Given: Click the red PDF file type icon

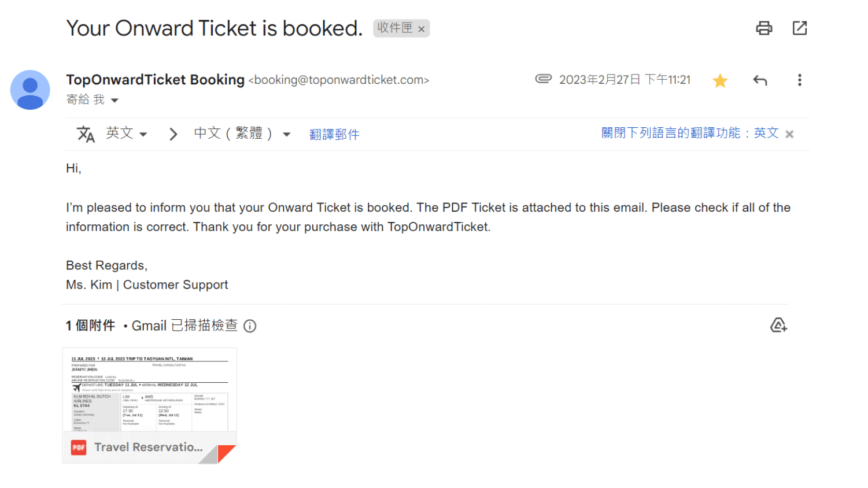Looking at the screenshot, I should pyautogui.click(x=79, y=447).
